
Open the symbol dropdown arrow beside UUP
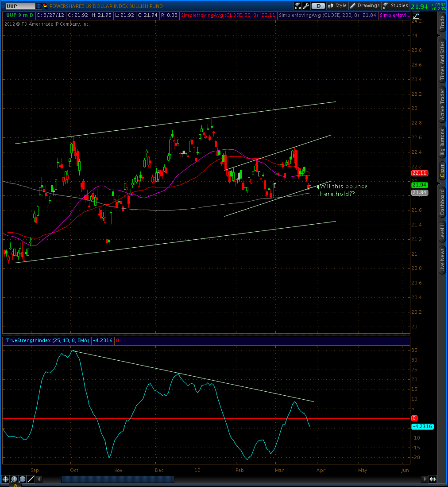[38, 6]
